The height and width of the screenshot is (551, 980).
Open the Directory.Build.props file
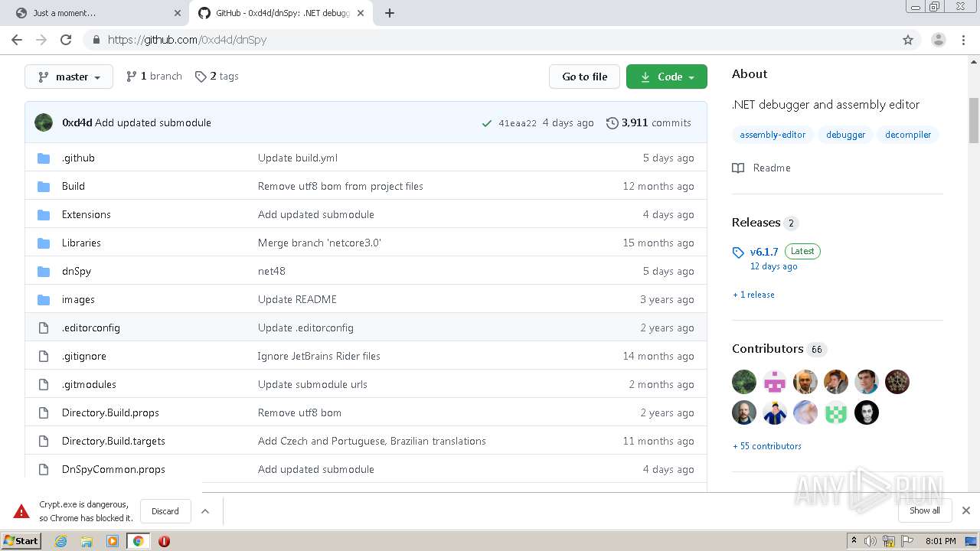coord(110,412)
